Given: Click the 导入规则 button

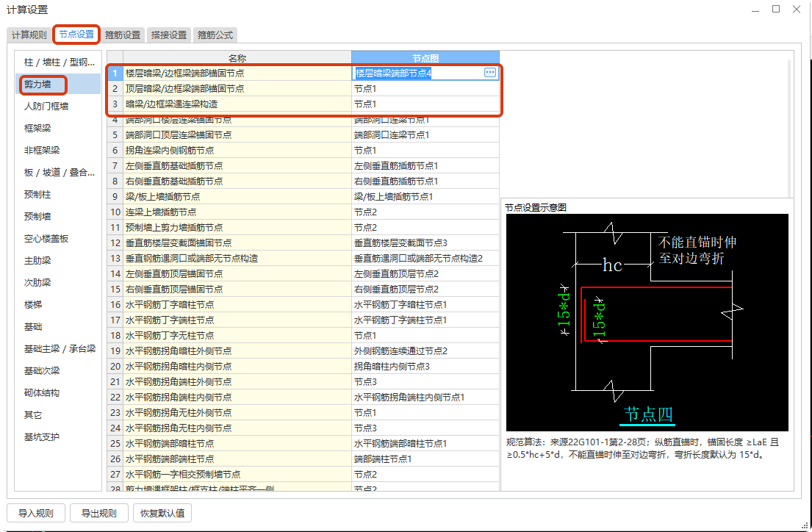Looking at the screenshot, I should (36, 513).
